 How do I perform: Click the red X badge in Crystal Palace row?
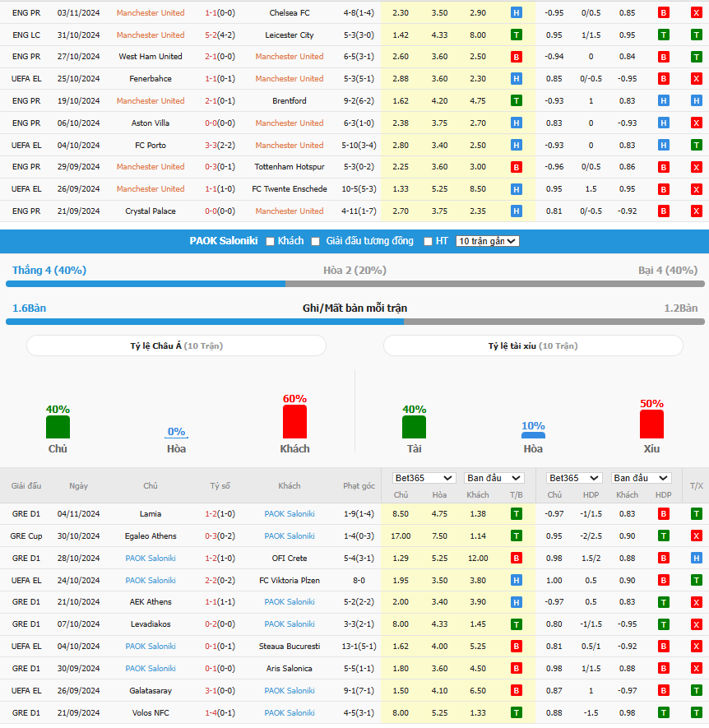click(696, 211)
